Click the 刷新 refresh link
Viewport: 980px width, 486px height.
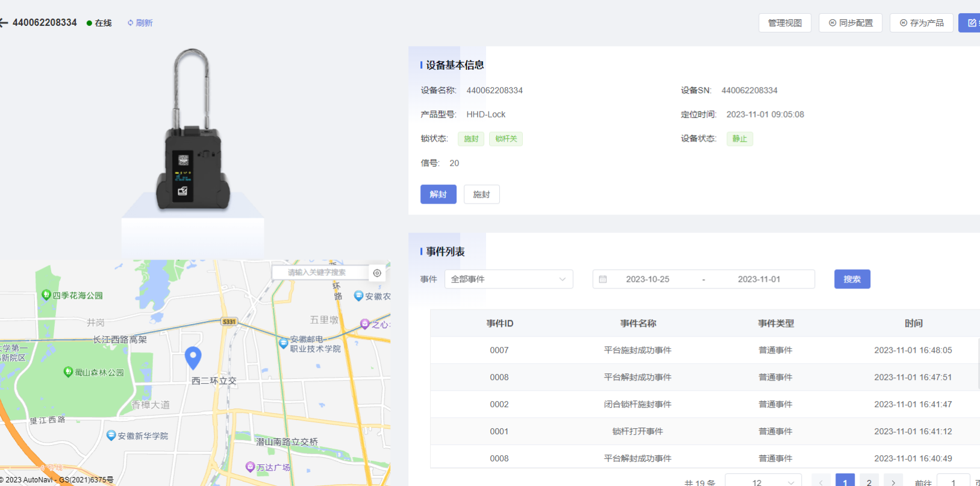tap(140, 23)
